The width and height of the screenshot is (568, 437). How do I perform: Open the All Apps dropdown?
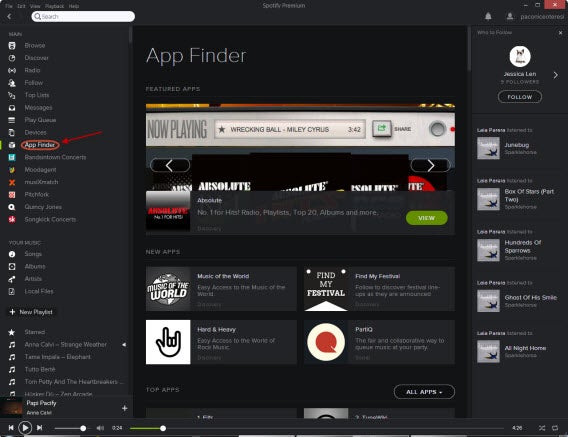(424, 392)
